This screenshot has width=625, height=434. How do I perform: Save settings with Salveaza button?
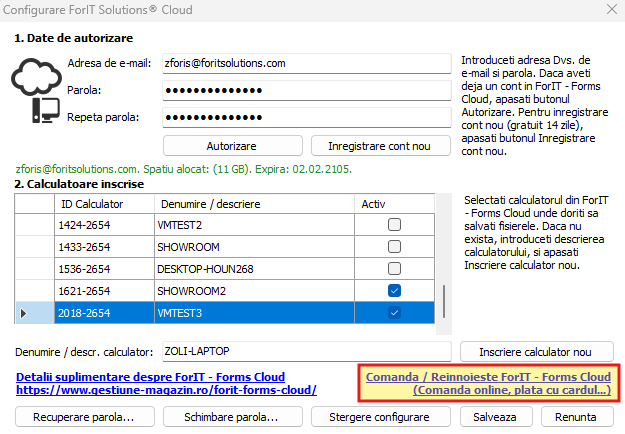pyautogui.click(x=496, y=417)
